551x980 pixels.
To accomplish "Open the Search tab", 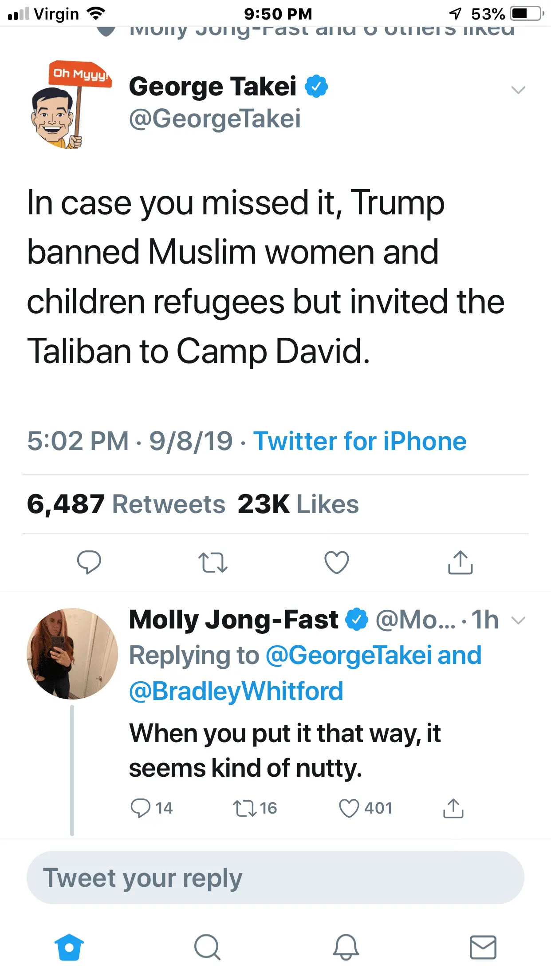I will (x=207, y=947).
